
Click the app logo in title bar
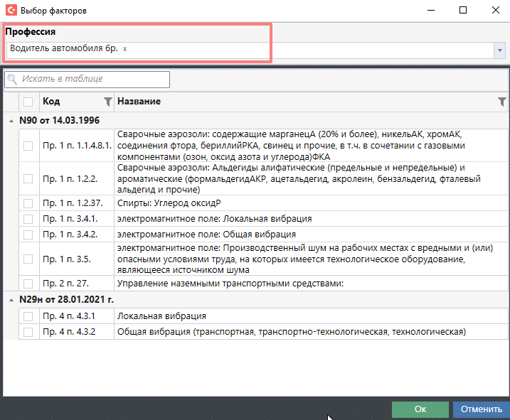10,11
